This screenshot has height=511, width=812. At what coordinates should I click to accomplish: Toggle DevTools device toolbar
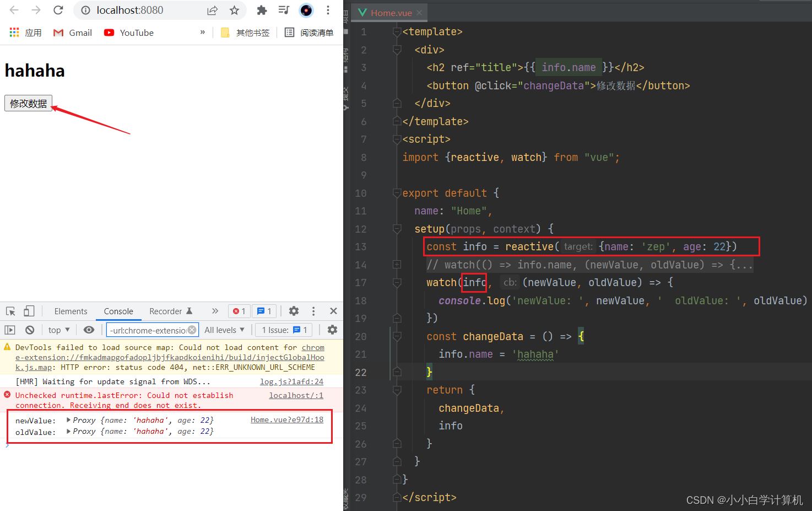click(29, 311)
